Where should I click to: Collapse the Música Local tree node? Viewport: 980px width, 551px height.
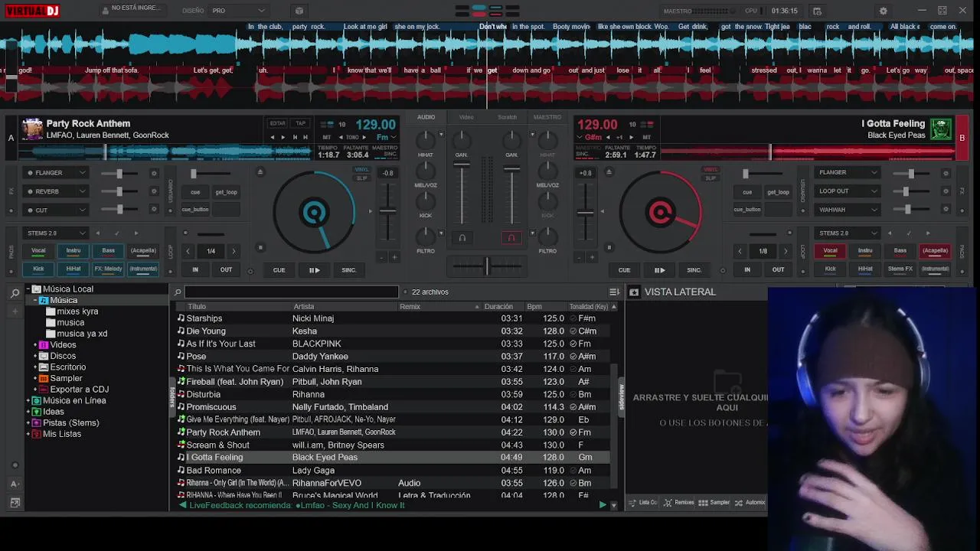[x=28, y=289]
